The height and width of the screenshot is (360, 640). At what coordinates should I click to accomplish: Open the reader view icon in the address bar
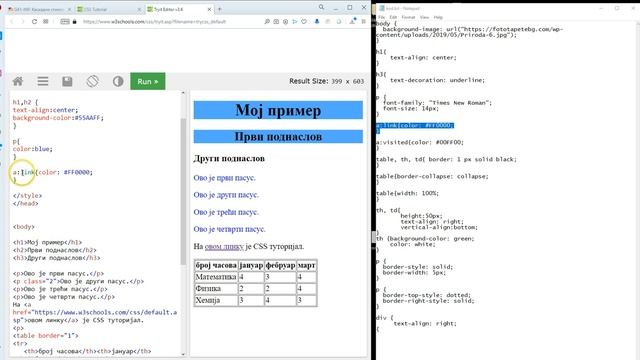pos(65,22)
